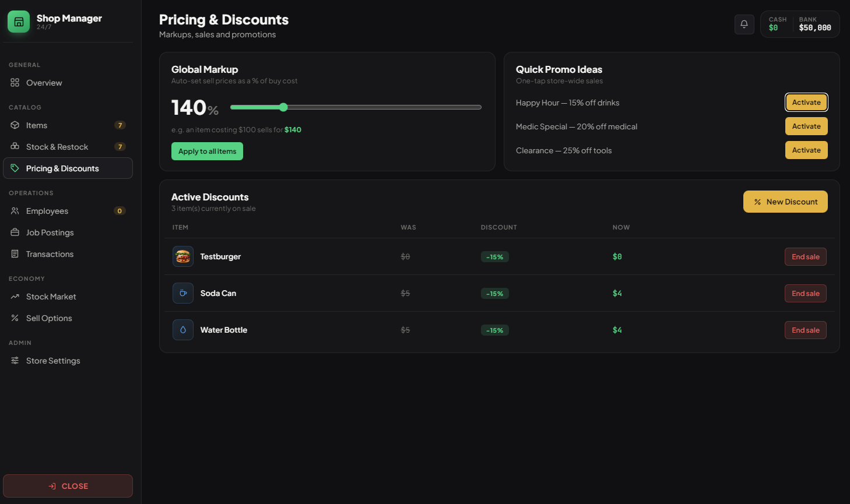Click the Soda Can cup icon

(x=183, y=293)
